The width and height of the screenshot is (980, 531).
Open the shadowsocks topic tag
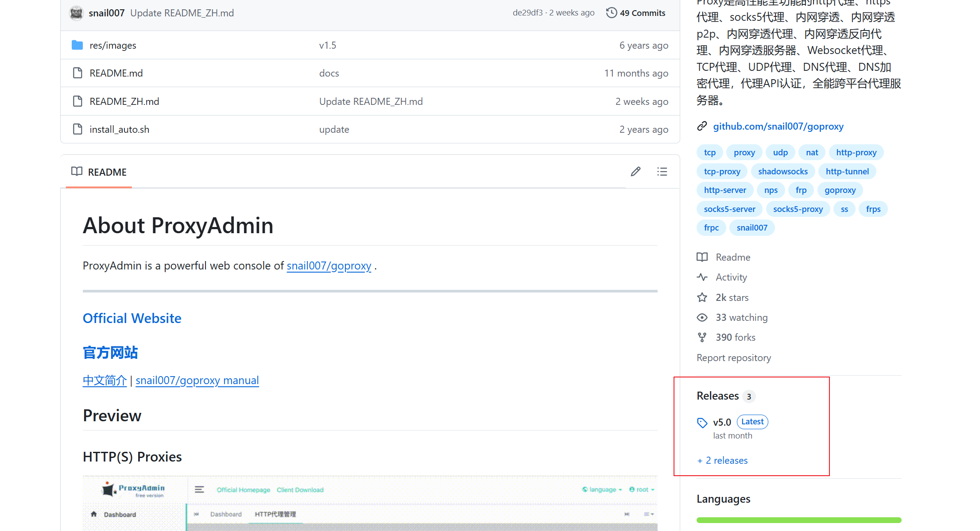(x=782, y=172)
